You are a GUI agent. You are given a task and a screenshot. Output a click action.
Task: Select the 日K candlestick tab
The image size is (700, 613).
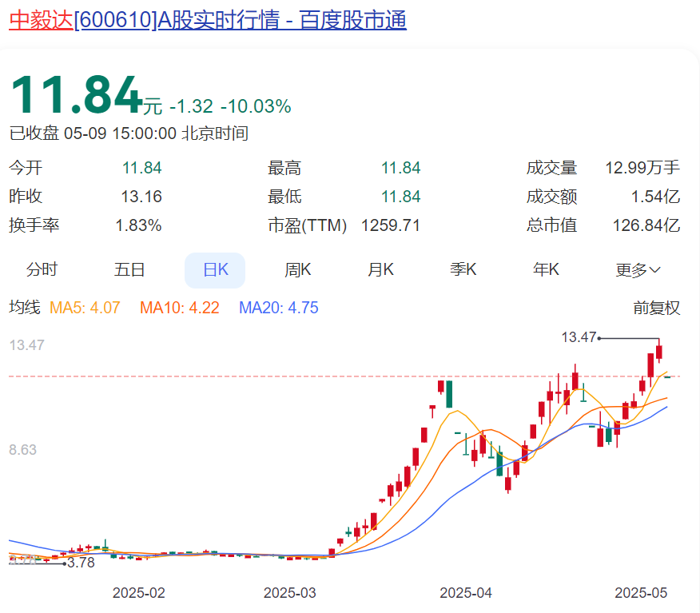pyautogui.click(x=215, y=270)
